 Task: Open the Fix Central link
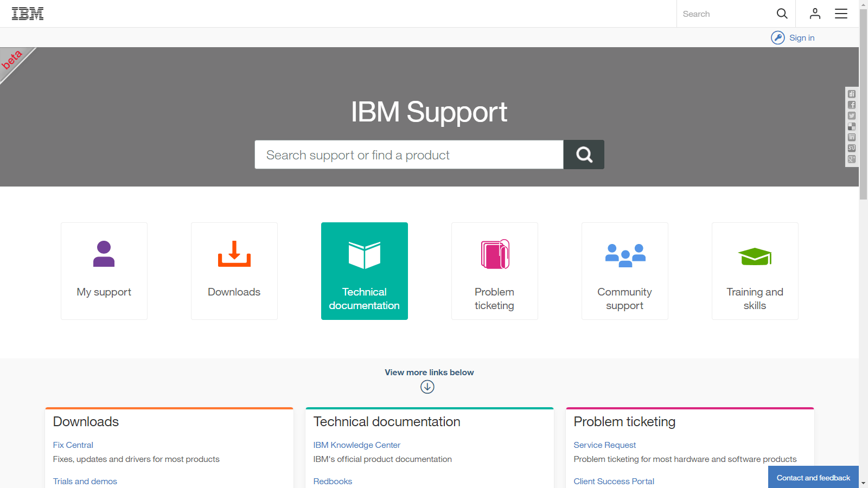pos(73,445)
